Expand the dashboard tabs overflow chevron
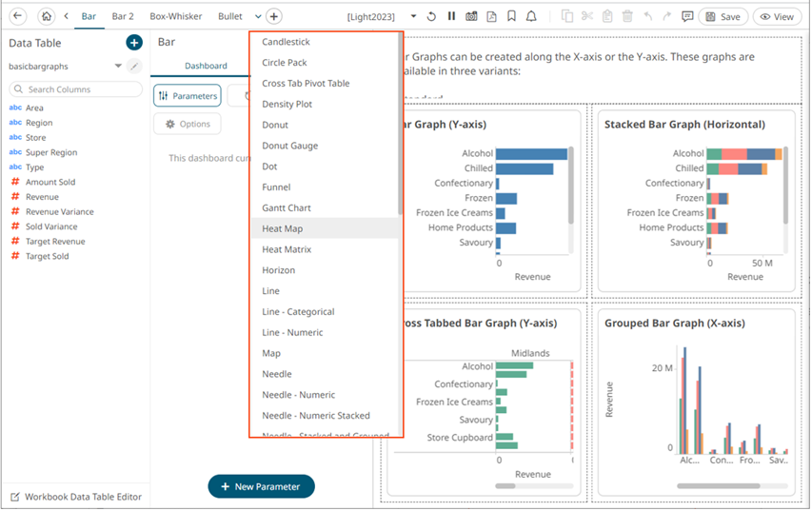812x511 pixels. (x=258, y=17)
